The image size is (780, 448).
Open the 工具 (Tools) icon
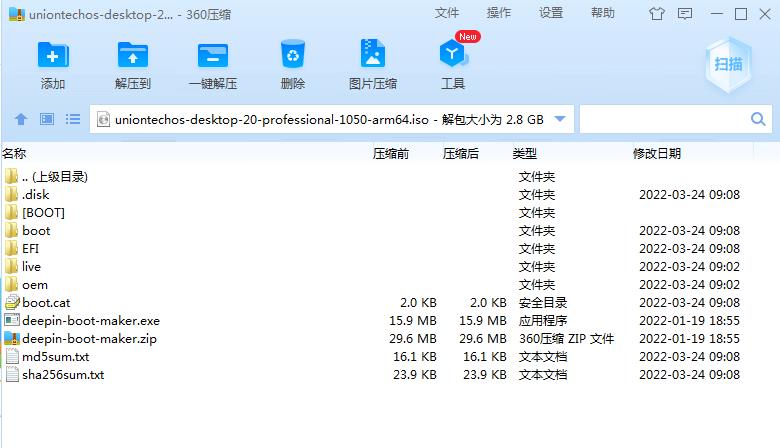pos(453,54)
